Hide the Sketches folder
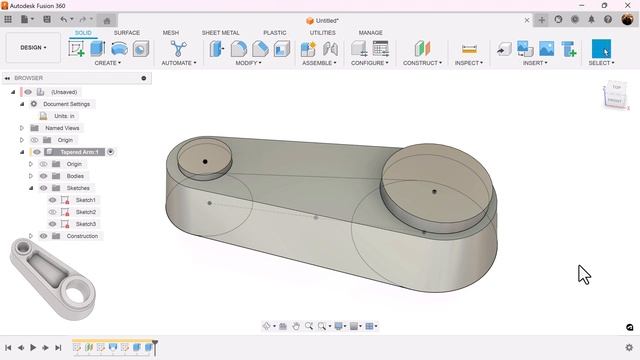Image resolution: width=640 pixels, height=360 pixels. coord(43,188)
